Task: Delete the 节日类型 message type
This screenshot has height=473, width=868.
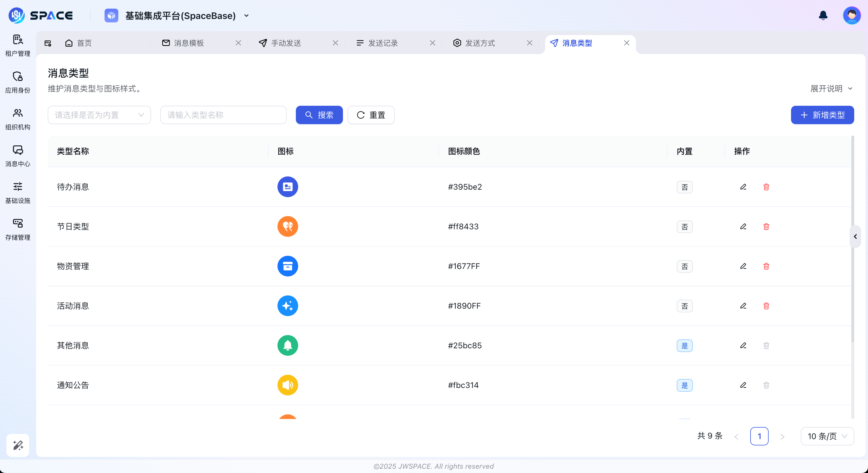Action: [x=766, y=226]
